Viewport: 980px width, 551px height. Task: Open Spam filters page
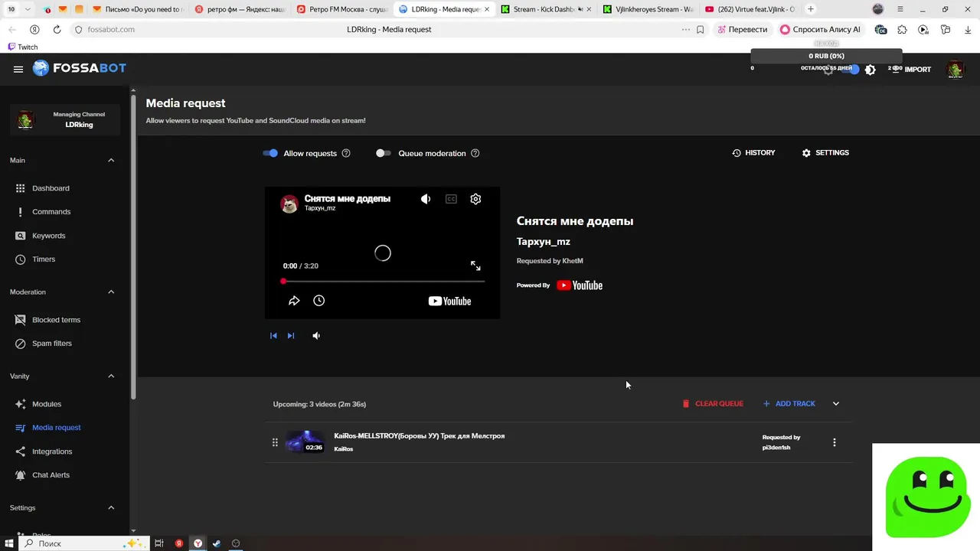52,344
